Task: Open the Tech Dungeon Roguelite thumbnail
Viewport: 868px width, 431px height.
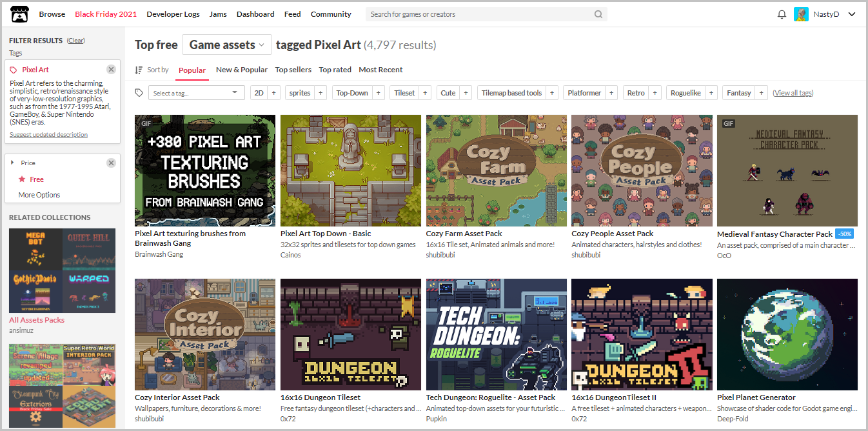Action: click(x=497, y=334)
